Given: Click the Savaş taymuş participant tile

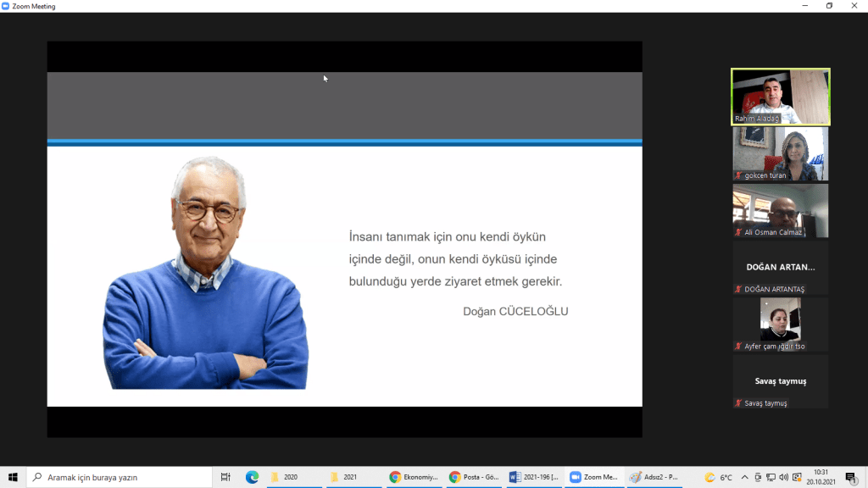Looking at the screenshot, I should [780, 381].
